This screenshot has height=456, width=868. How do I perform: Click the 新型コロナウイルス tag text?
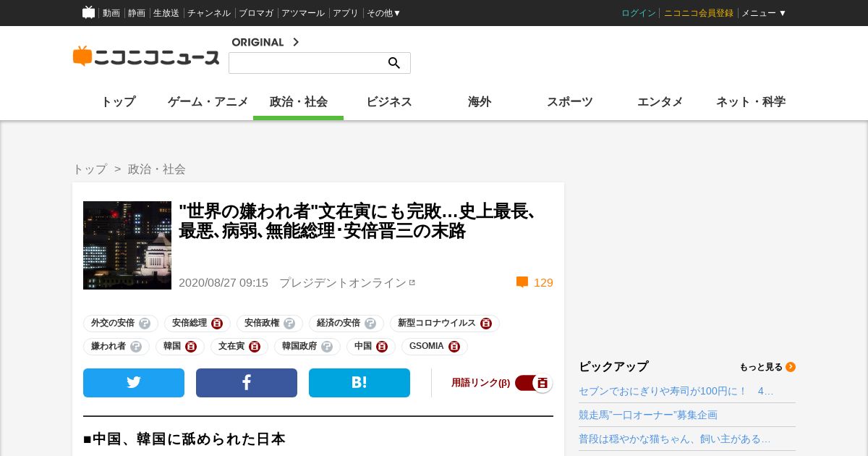click(437, 324)
